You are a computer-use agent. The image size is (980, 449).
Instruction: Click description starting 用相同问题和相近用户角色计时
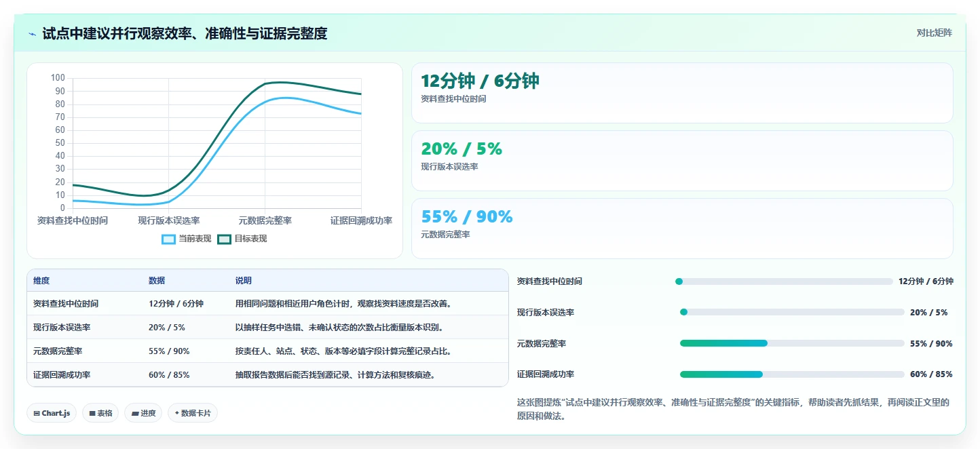coord(343,304)
